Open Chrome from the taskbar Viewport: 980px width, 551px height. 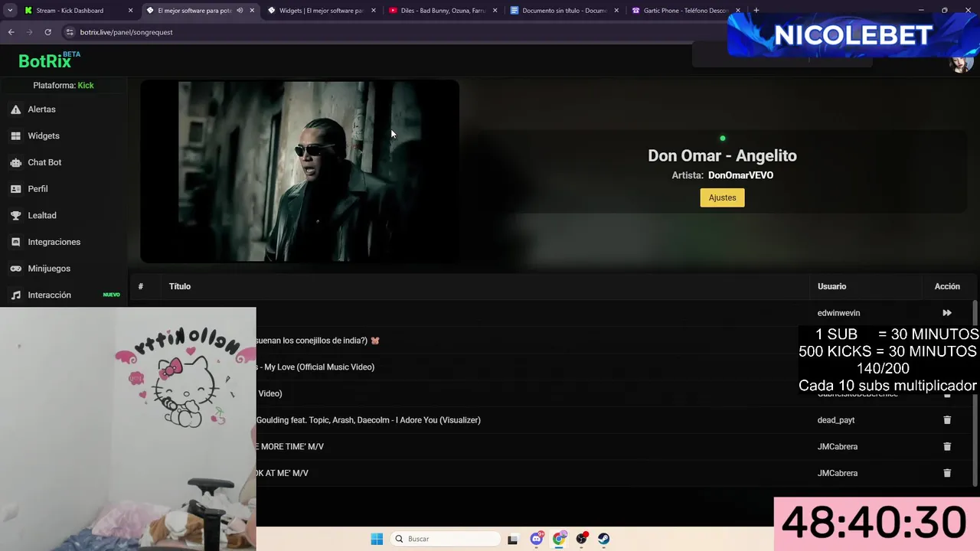559,539
